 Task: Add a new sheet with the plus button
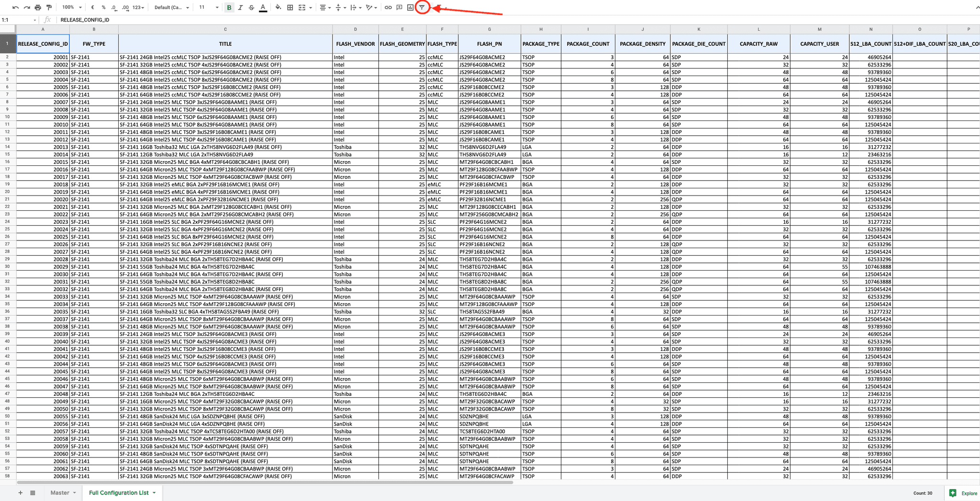point(20,492)
